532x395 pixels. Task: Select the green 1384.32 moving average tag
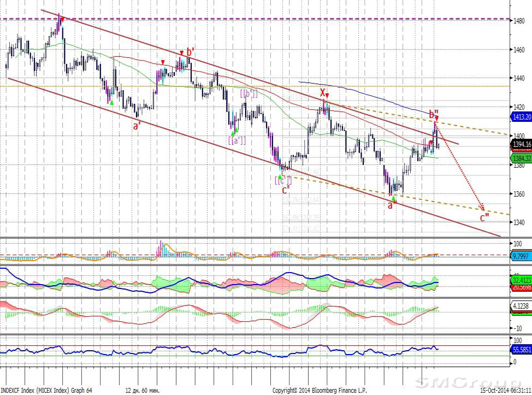[521, 158]
